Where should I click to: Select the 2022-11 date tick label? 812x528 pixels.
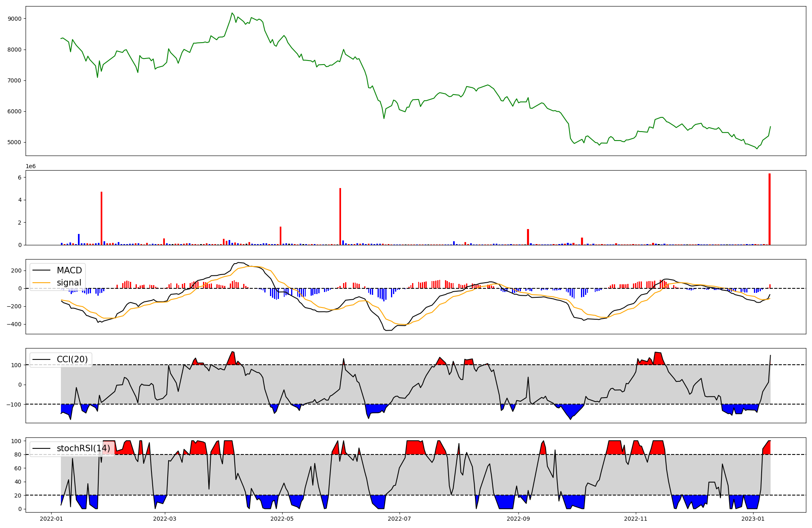635,519
